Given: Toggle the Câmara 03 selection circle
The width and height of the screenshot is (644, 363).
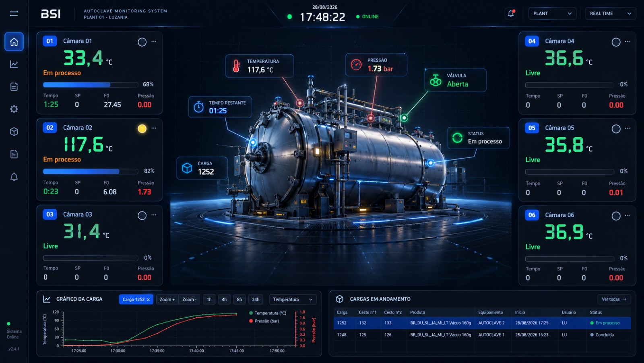Looking at the screenshot, I should pyautogui.click(x=142, y=215).
